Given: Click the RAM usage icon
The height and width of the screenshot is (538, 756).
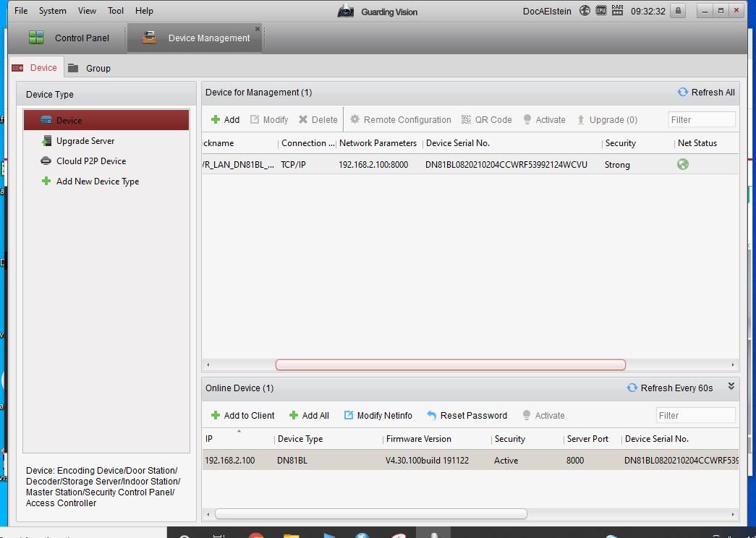Looking at the screenshot, I should pyautogui.click(x=617, y=11).
